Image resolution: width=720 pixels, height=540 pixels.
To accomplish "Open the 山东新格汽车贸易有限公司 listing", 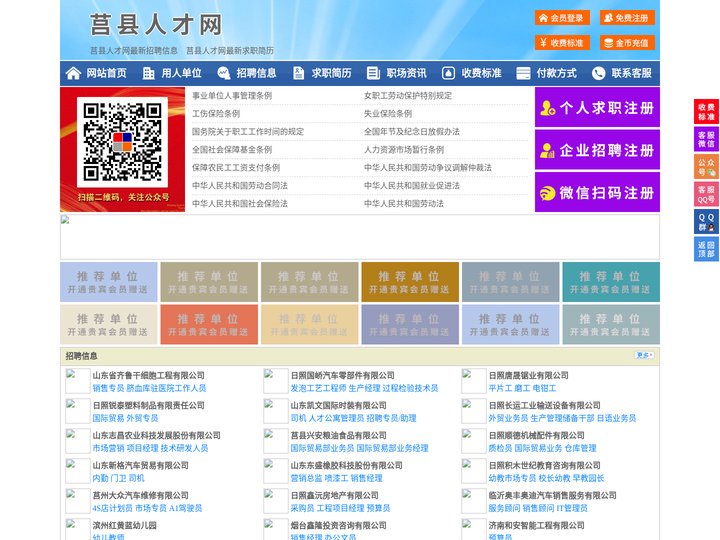I will 141,465.
